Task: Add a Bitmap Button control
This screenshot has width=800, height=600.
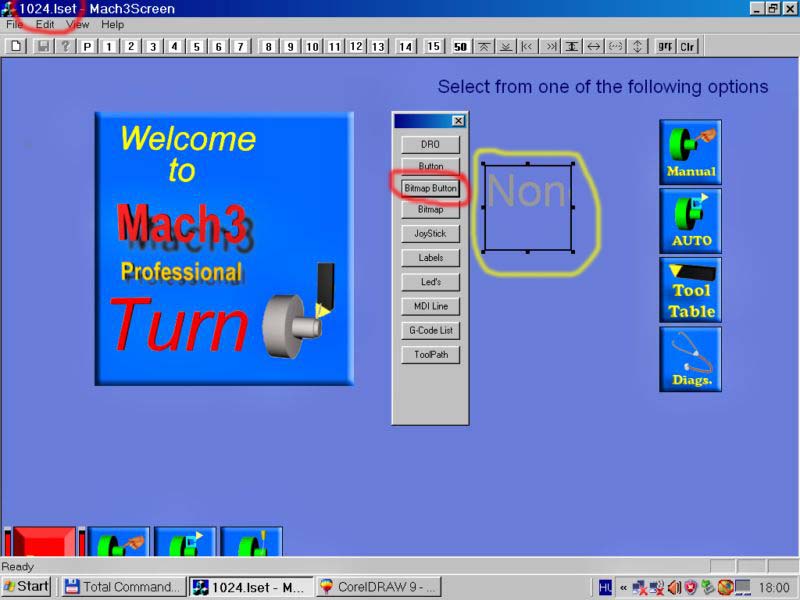Action: [430, 188]
